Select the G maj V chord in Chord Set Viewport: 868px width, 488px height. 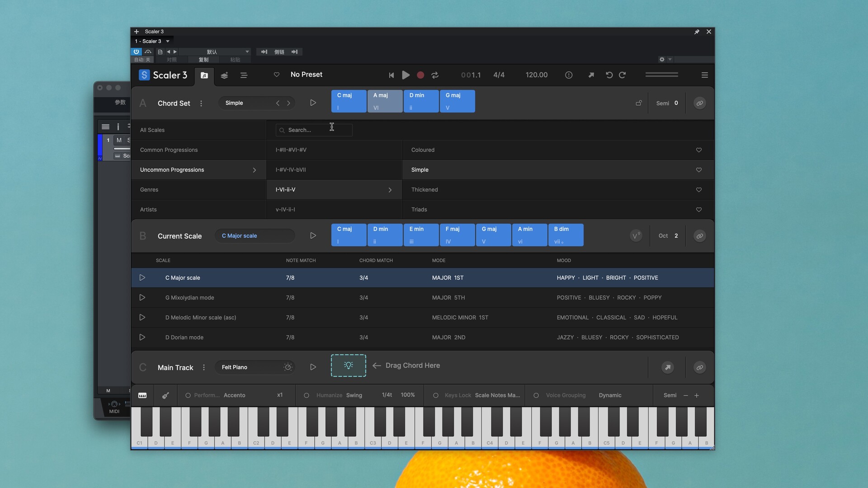pyautogui.click(x=457, y=101)
